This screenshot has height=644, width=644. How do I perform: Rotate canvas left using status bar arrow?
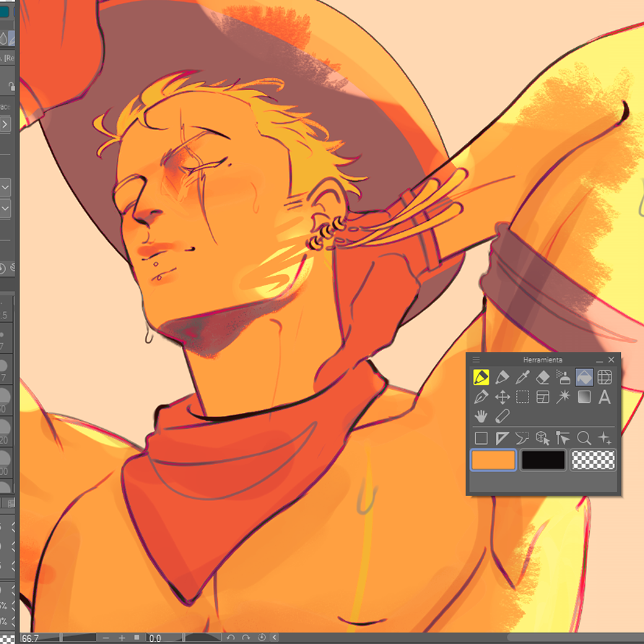click(x=230, y=638)
